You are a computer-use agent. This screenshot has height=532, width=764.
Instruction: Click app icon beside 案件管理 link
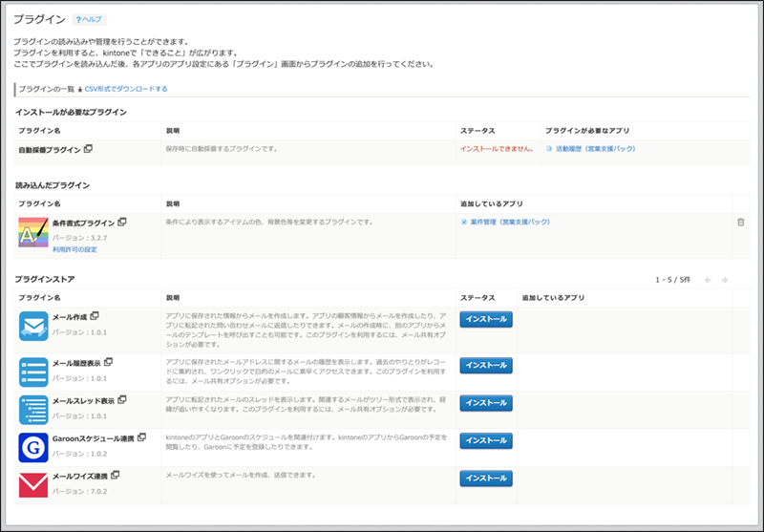464,222
